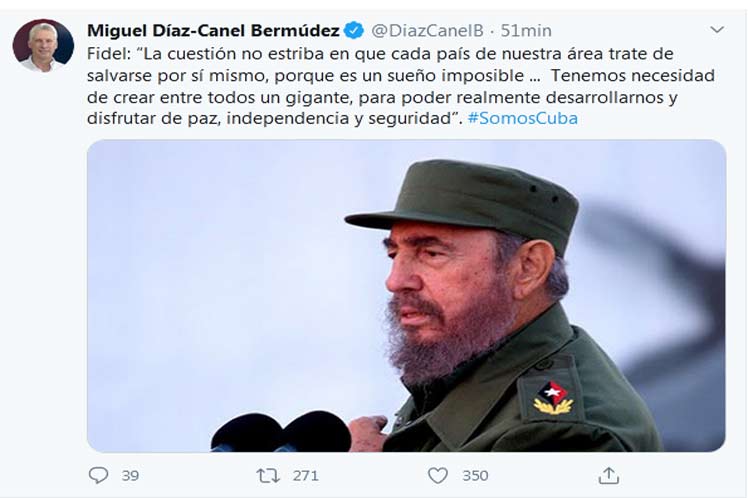Visit the @DiazCanelB handle link
The height and width of the screenshot is (498, 748).
(x=427, y=31)
